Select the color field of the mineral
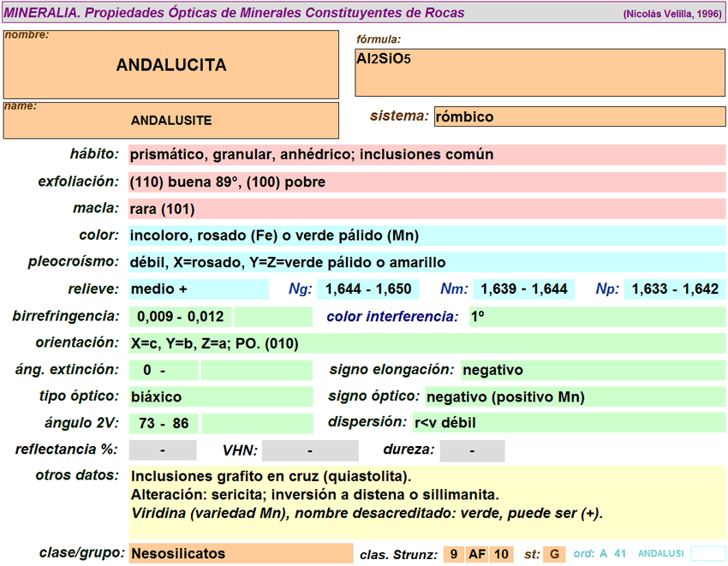This screenshot has height=566, width=728. [x=427, y=235]
